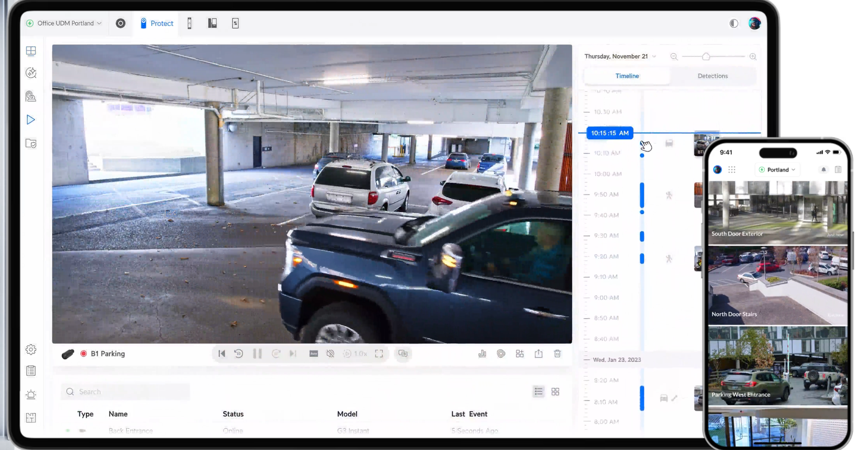Click the timeline zoom slider handle

(x=706, y=56)
